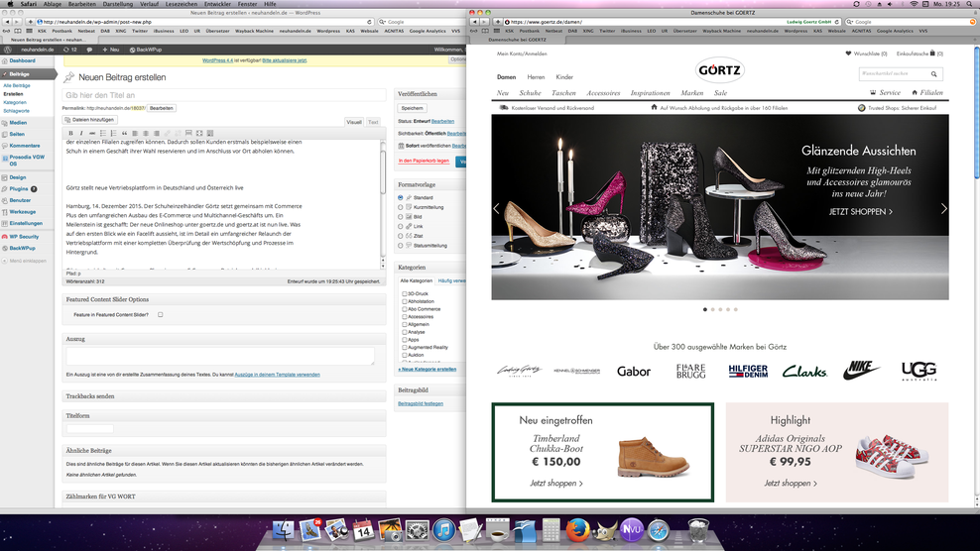Show previous slide in Görtz banner

click(497, 209)
